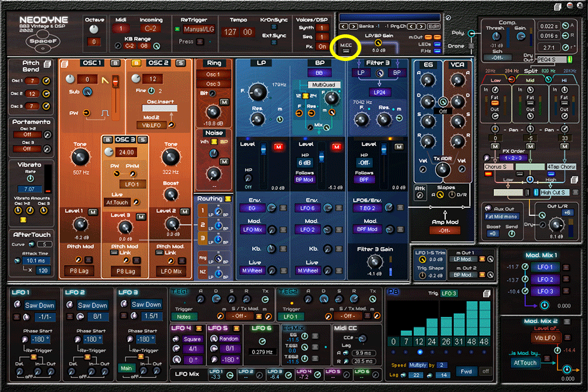The height and width of the screenshot is (392, 588).
Task: Click the LP/BP Gain knob
Action: click(378, 43)
